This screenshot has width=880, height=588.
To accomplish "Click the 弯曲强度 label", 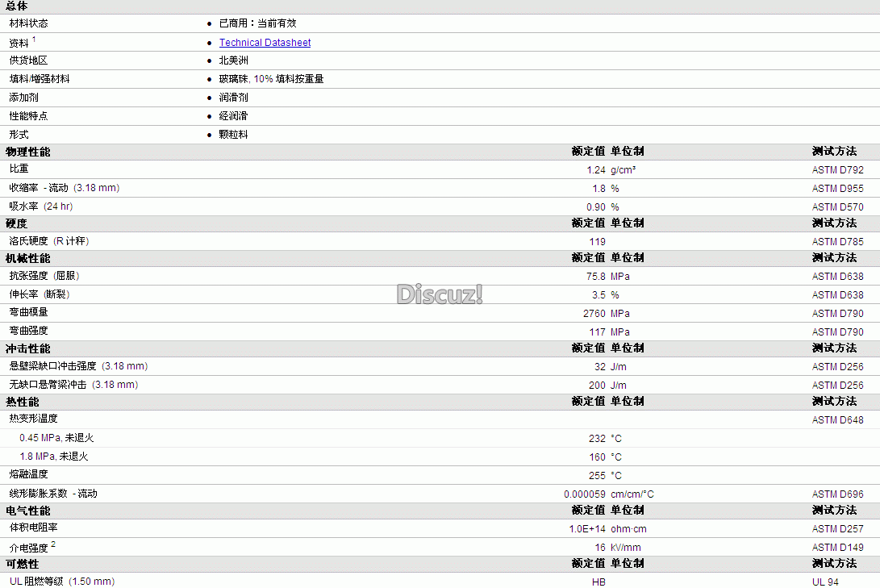I will 28,331.
